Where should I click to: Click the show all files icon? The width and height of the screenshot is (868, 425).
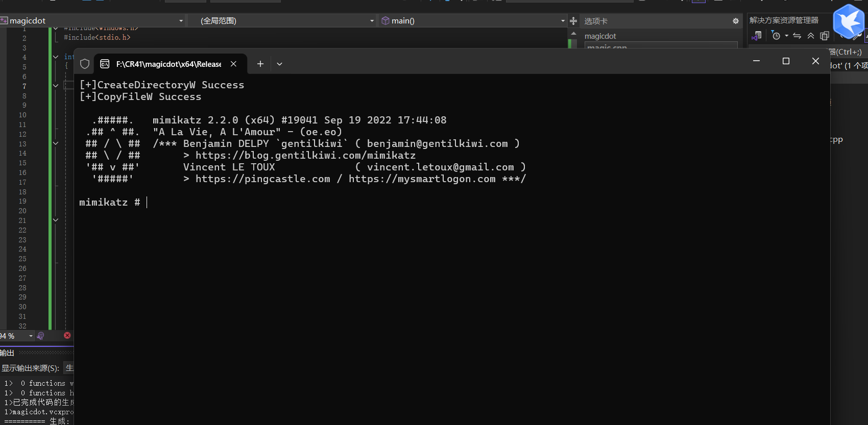(x=824, y=36)
